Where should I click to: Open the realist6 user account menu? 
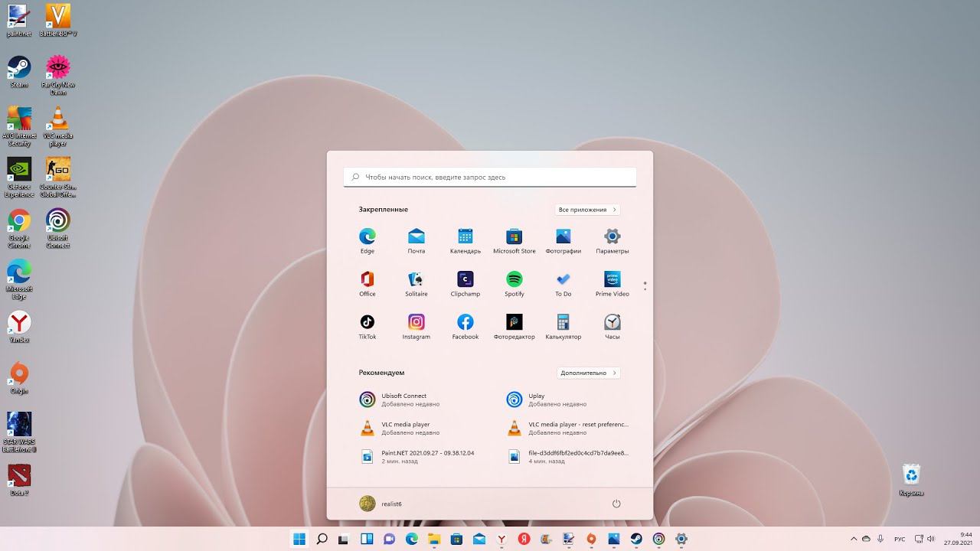coord(381,504)
